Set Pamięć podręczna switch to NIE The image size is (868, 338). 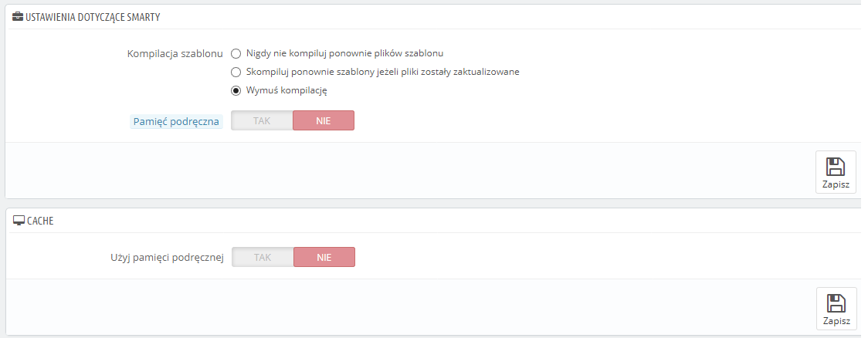323,120
